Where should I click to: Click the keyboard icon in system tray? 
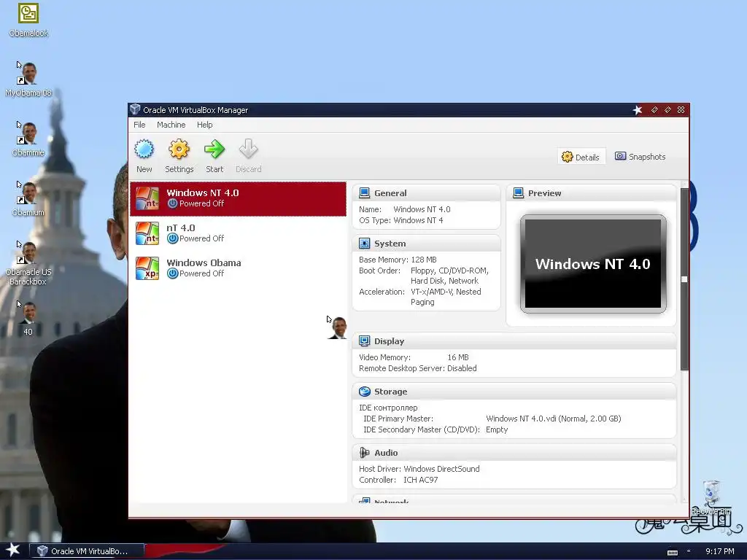coord(672,553)
